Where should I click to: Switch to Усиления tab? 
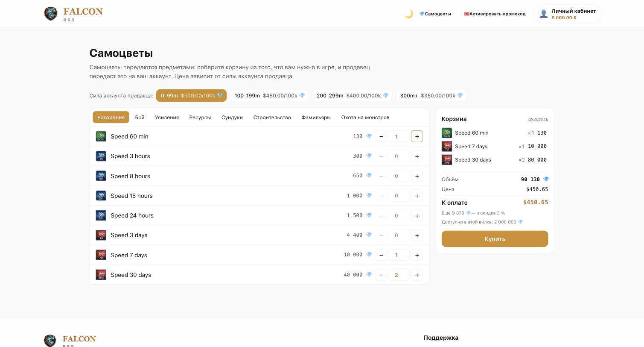(167, 118)
